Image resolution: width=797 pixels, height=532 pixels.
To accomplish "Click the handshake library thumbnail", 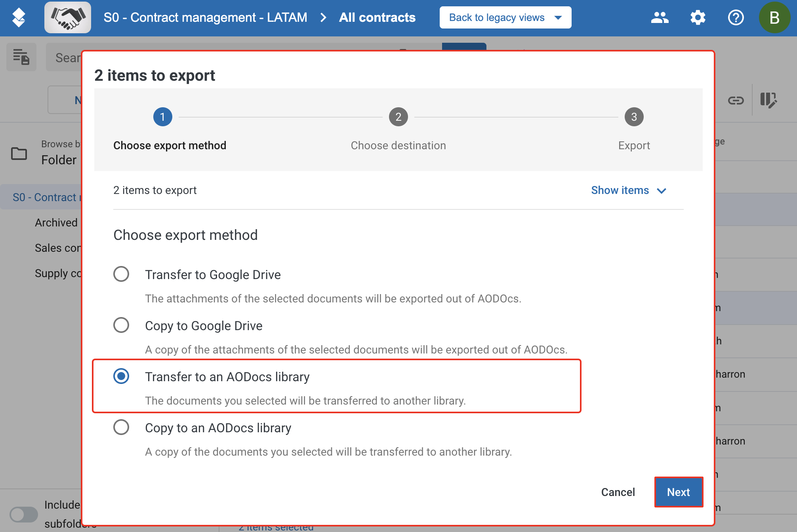I will point(68,17).
